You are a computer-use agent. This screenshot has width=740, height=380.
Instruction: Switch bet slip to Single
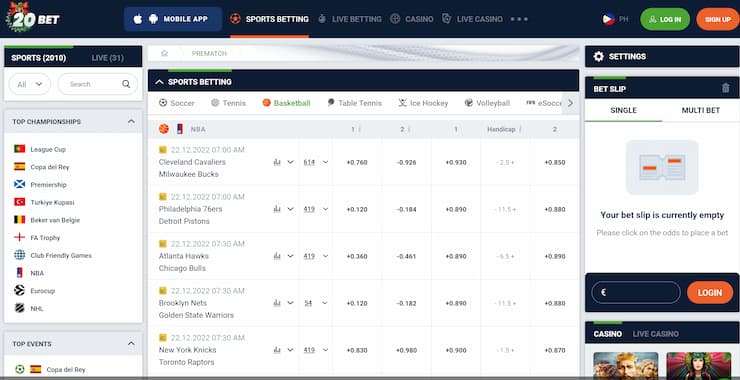[x=623, y=110]
